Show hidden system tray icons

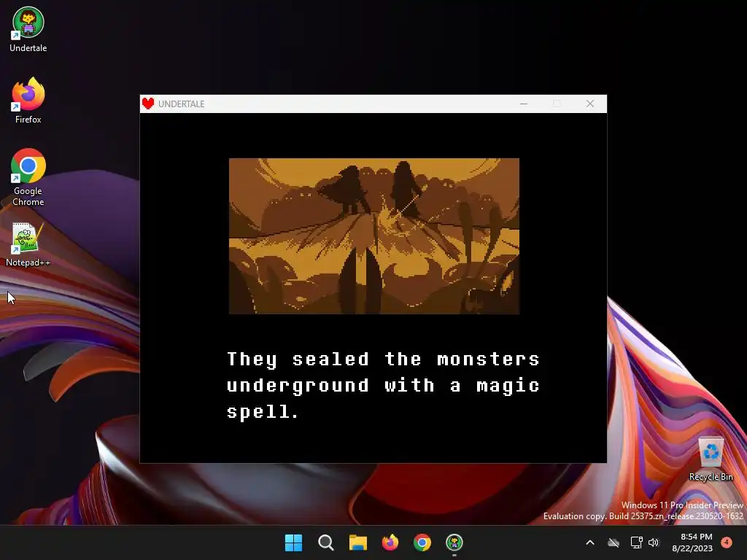[589, 542]
